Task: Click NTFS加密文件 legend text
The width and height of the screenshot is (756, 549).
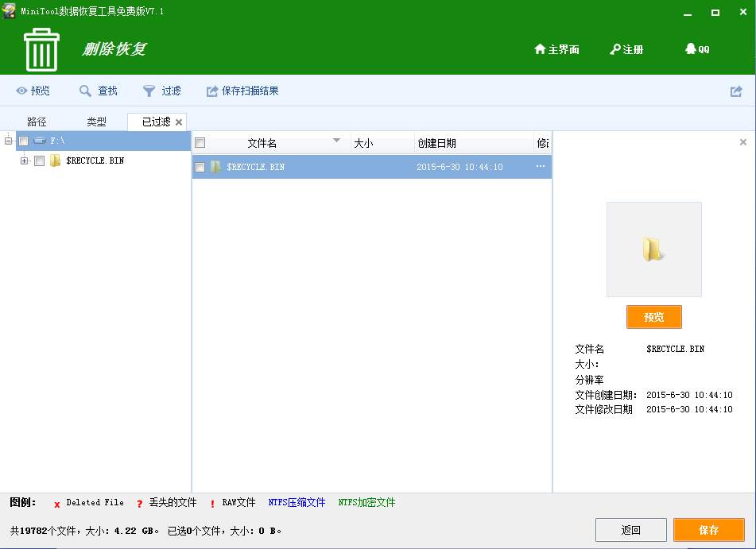Action: tap(366, 502)
